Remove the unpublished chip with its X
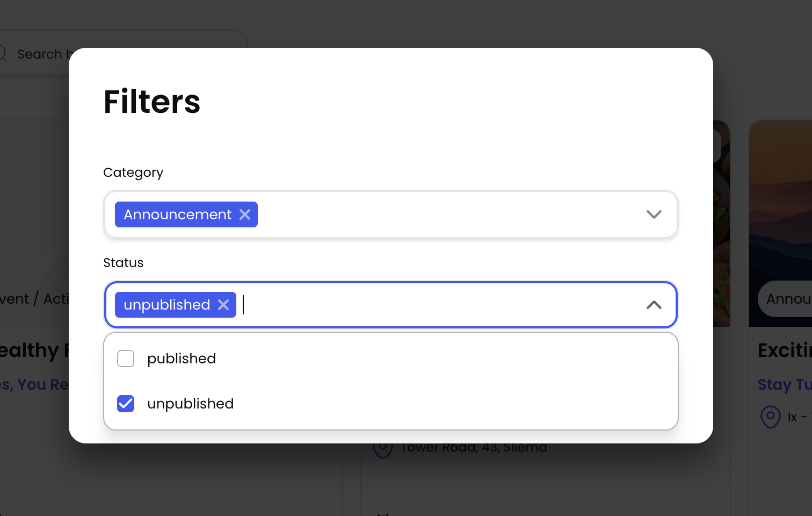 point(223,305)
